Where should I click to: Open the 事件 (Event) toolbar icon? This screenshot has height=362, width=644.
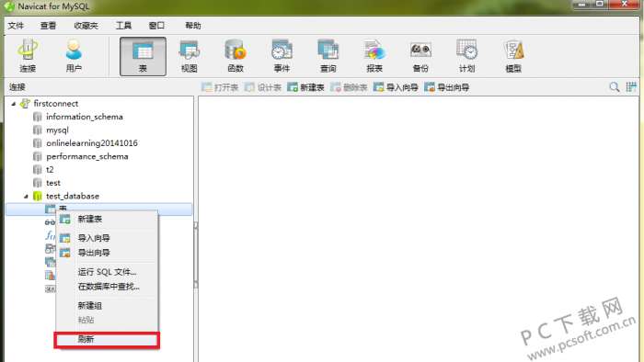282,56
